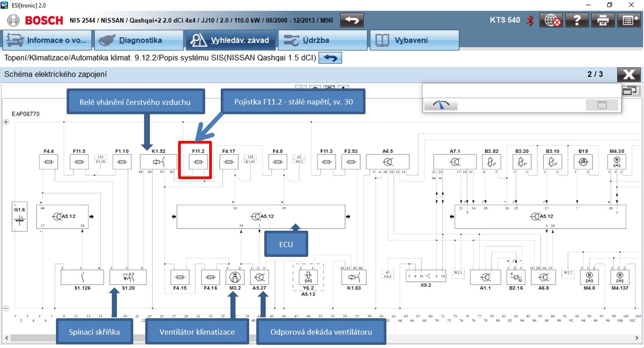
Task: Select component A5.27
Action: coord(259,277)
